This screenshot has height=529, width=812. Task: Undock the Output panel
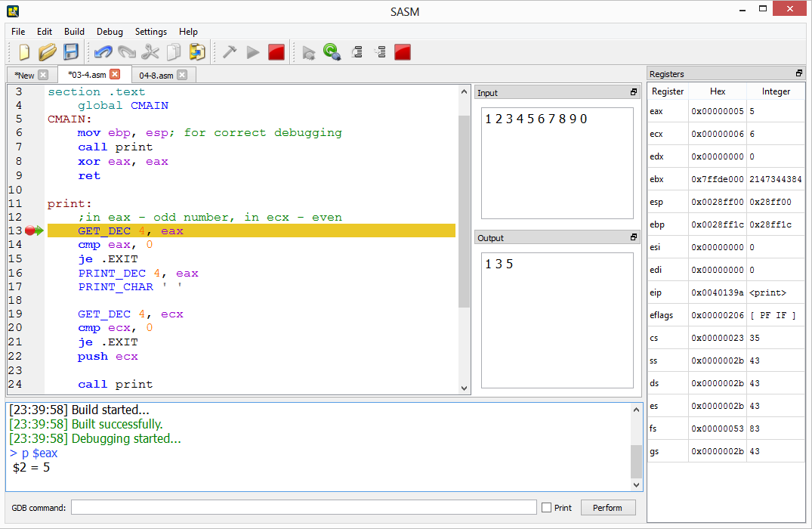[633, 237]
